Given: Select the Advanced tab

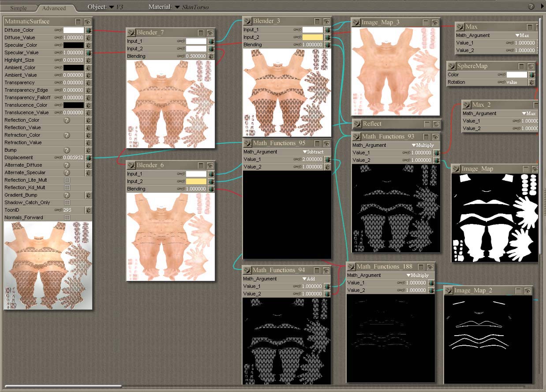Looking at the screenshot, I should (54, 8).
